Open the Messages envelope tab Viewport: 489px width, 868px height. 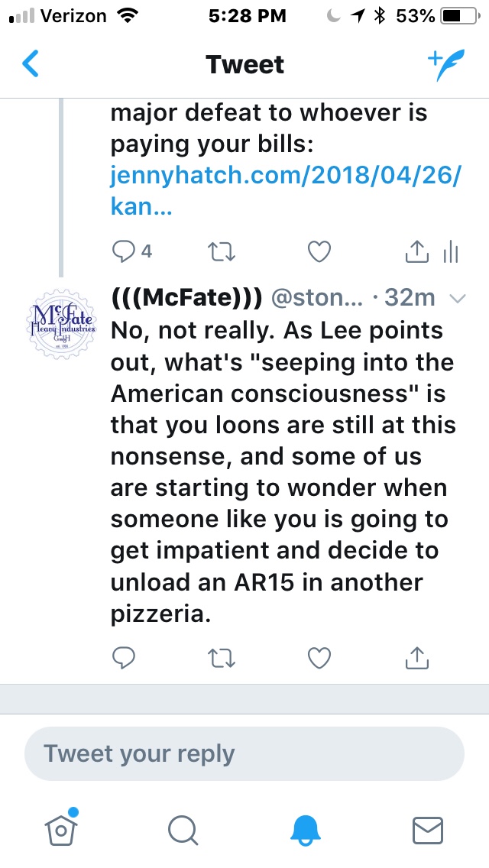[x=428, y=829]
